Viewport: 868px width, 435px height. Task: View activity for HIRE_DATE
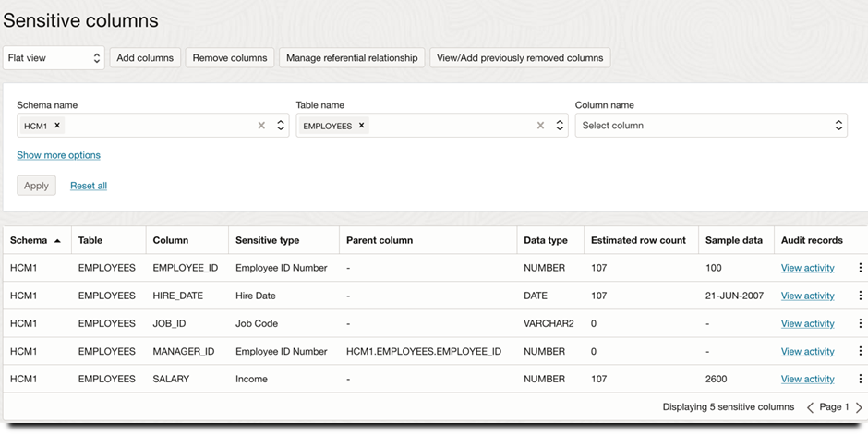(808, 296)
